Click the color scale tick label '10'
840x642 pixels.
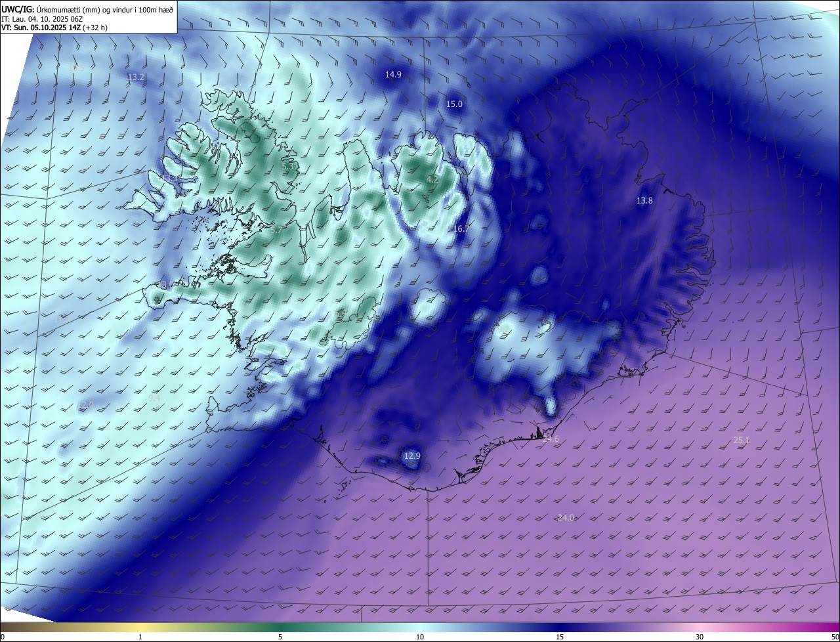pos(420,637)
